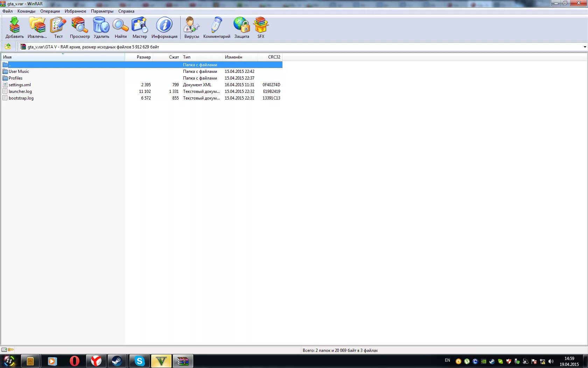Image resolution: width=588 pixels, height=368 pixels.
Task: Run the Вирусы (Virus scan) tool
Action: [x=191, y=28]
